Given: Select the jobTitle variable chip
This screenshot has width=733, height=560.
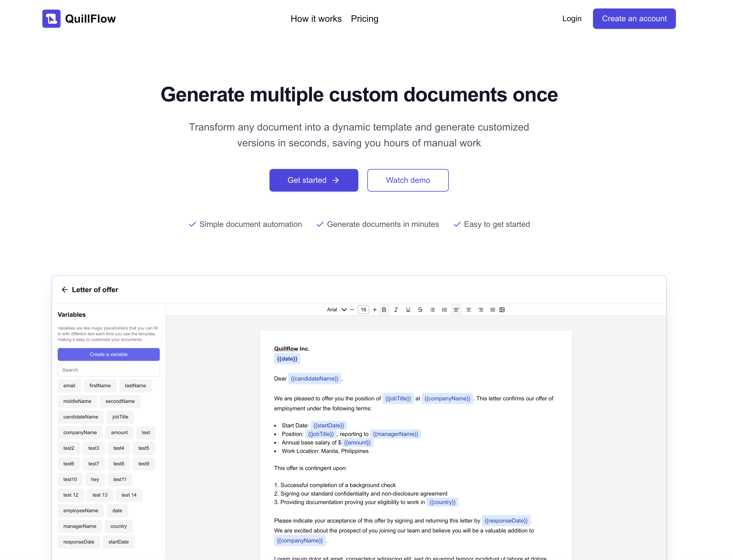Looking at the screenshot, I should pos(120,417).
